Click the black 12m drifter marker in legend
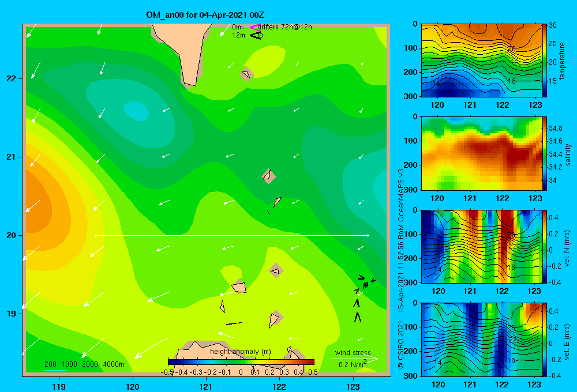 click(255, 35)
